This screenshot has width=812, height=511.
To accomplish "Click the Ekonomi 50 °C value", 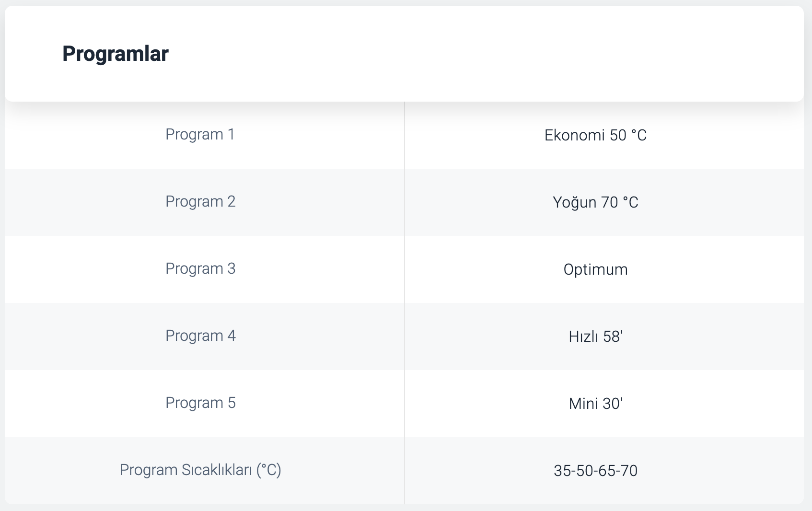I will coord(595,135).
